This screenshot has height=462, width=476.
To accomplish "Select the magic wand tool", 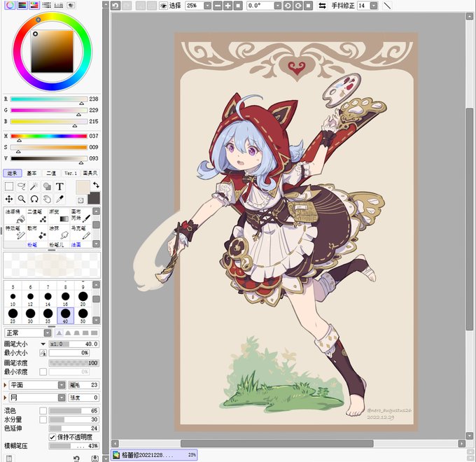I will tap(34, 186).
